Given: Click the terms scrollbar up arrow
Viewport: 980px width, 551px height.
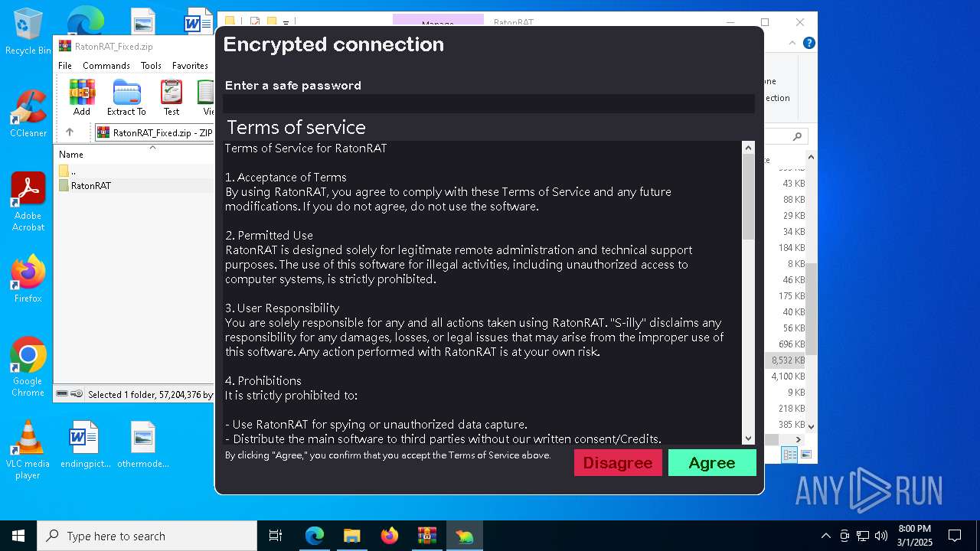Looking at the screenshot, I should (x=749, y=148).
